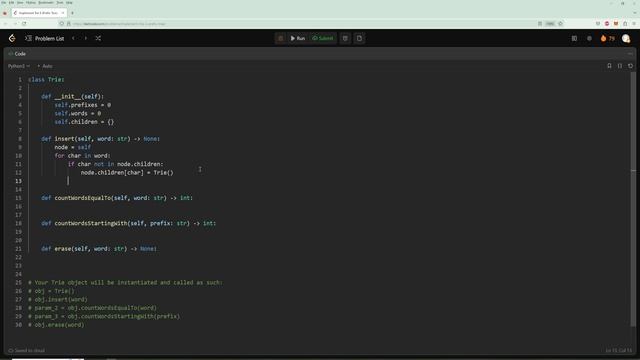Run the code
This screenshot has width=640, height=360.
pyautogui.click(x=298, y=38)
